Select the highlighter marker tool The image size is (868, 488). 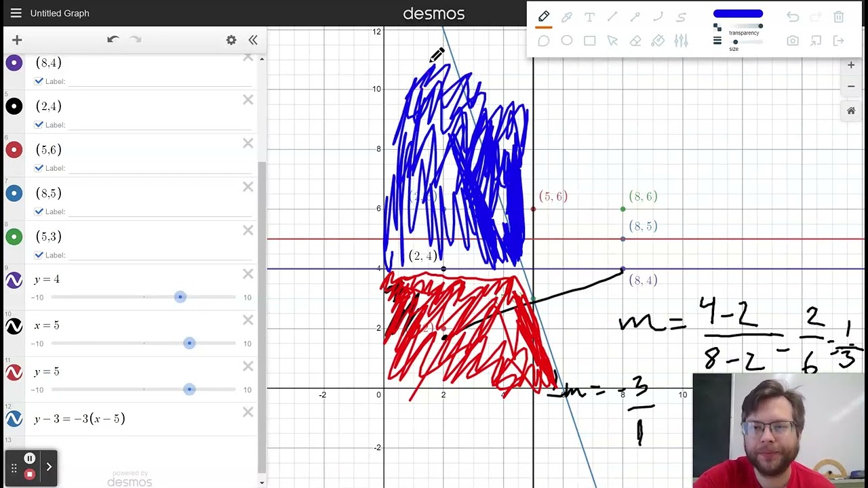(567, 17)
